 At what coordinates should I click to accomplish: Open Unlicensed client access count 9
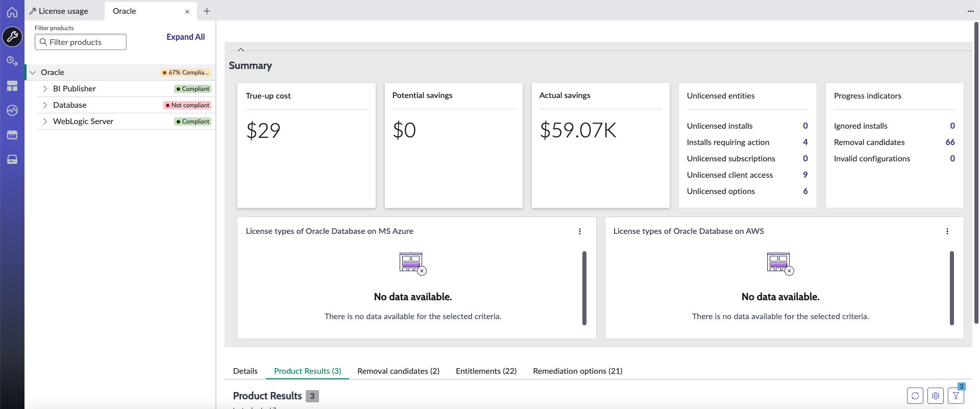pos(805,175)
